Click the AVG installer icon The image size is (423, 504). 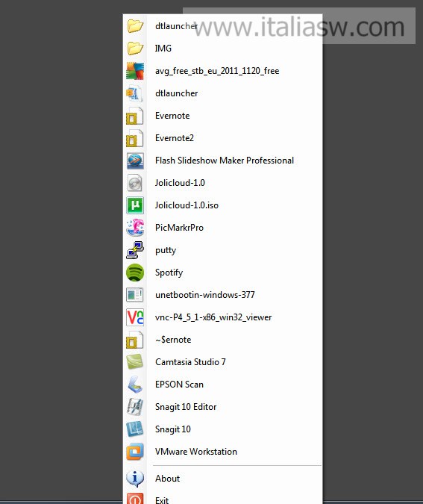[x=135, y=71]
